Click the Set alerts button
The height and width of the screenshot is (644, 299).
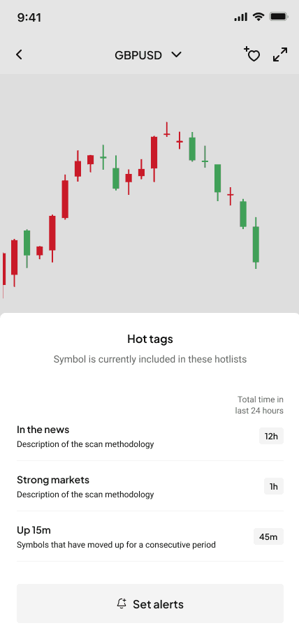150,603
